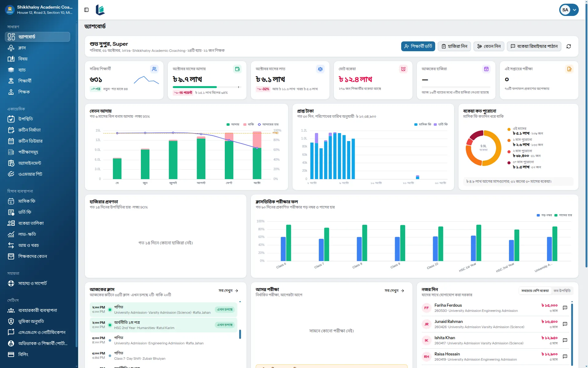Send message to Fariha Ferdous via chat icon
Screen dimensions: 588x368
tap(565, 308)
